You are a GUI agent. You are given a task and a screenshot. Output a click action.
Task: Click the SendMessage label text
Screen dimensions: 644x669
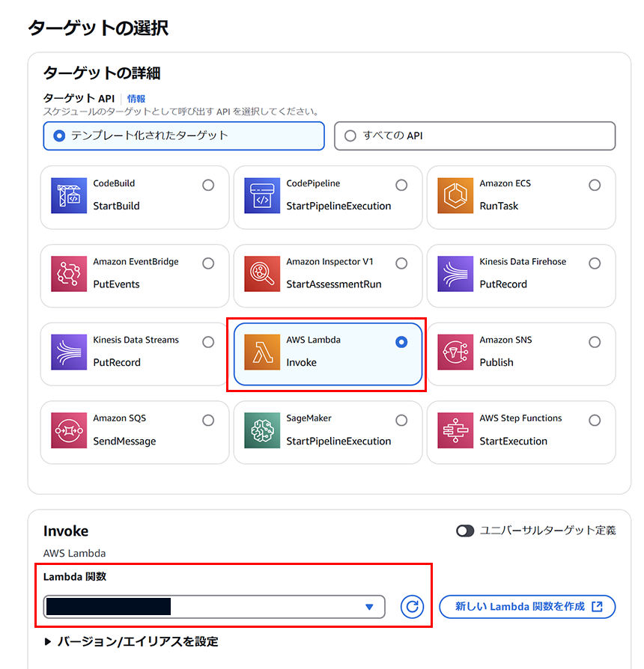tap(124, 442)
